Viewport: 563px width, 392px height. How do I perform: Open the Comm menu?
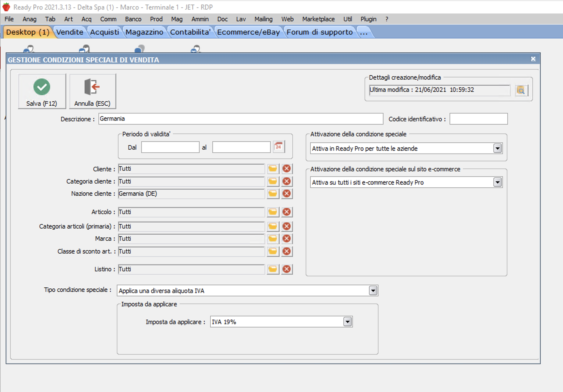click(x=108, y=19)
